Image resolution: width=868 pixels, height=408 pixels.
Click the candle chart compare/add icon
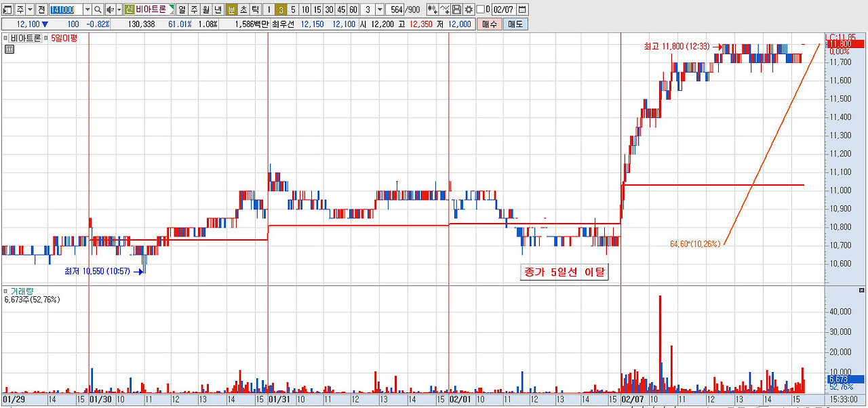(x=433, y=9)
